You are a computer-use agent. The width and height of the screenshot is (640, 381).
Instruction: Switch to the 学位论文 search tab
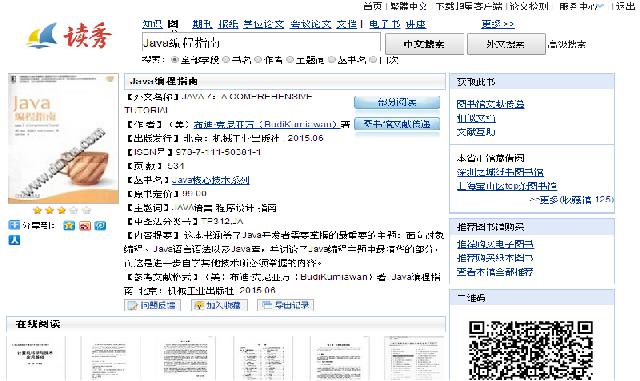[x=264, y=25]
